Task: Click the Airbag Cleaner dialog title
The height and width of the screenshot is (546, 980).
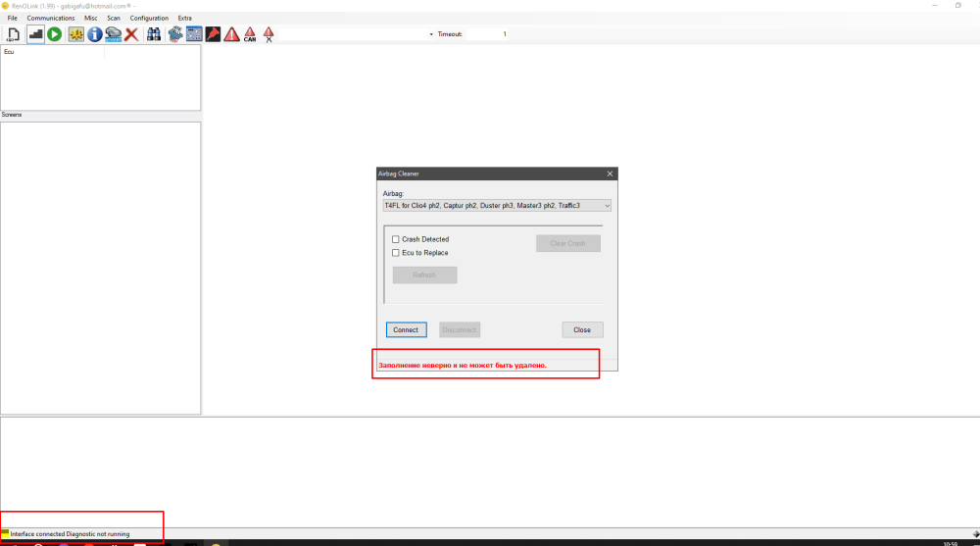Action: pos(399,174)
